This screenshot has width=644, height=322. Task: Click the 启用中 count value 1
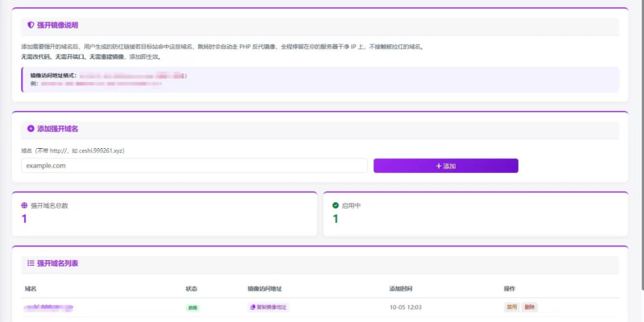(336, 219)
